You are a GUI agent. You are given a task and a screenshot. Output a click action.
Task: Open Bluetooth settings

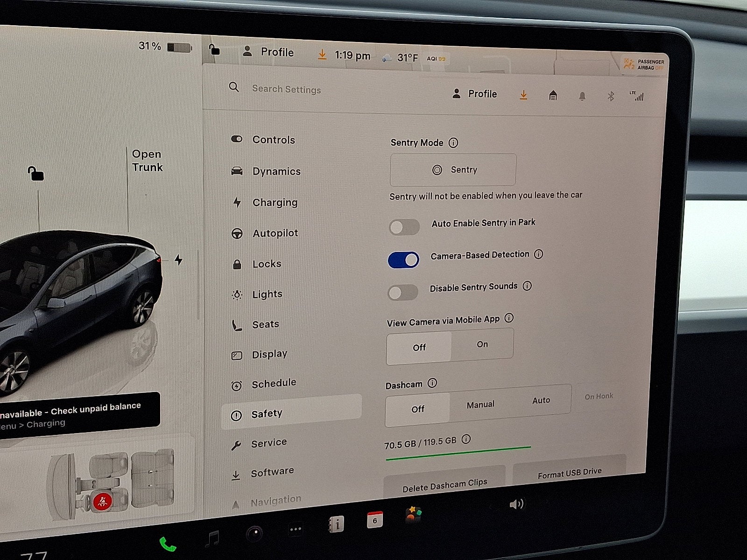[611, 97]
